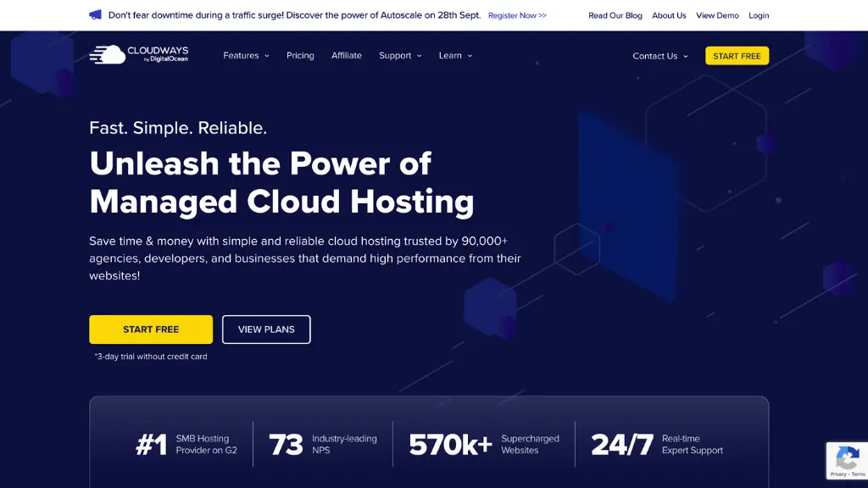Click the '570k+' Supercharged Websites stat
Image resolution: width=868 pixels, height=488 pixels.
(x=484, y=444)
